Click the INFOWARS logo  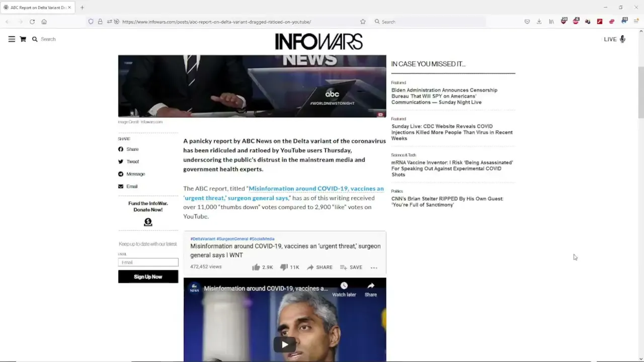pyautogui.click(x=318, y=42)
